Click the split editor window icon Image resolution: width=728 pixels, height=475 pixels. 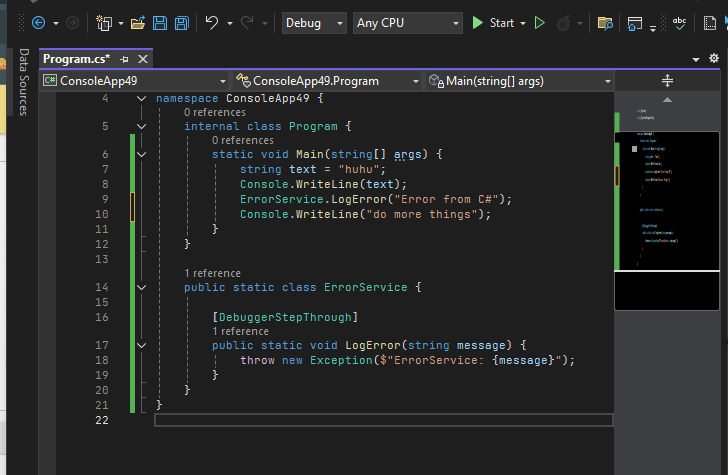pyautogui.click(x=667, y=81)
